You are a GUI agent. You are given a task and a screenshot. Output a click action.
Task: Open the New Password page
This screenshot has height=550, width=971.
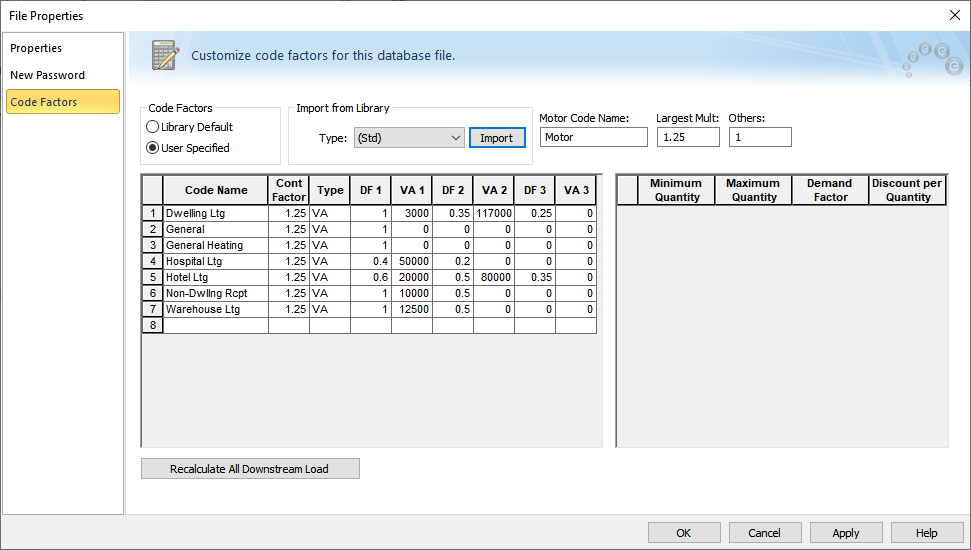pyautogui.click(x=47, y=75)
